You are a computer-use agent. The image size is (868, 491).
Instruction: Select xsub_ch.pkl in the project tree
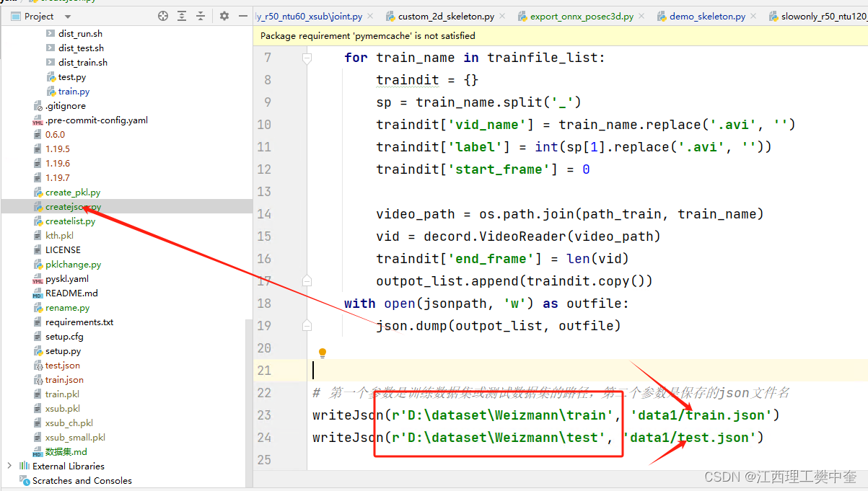tap(69, 423)
